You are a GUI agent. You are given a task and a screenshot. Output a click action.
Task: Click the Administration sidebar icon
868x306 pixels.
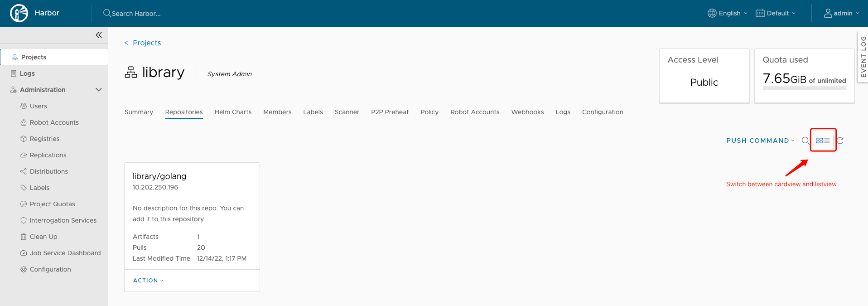point(14,90)
